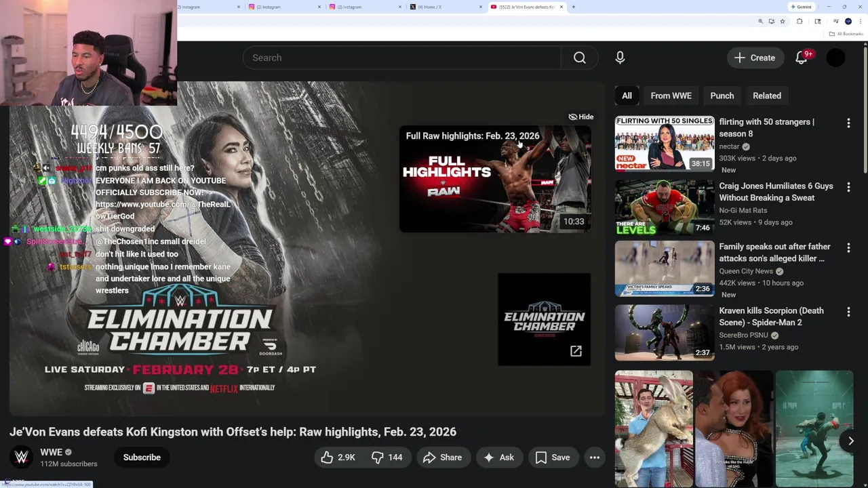
Task: Open options for Kraven kills Scorpion video
Action: 848,311
